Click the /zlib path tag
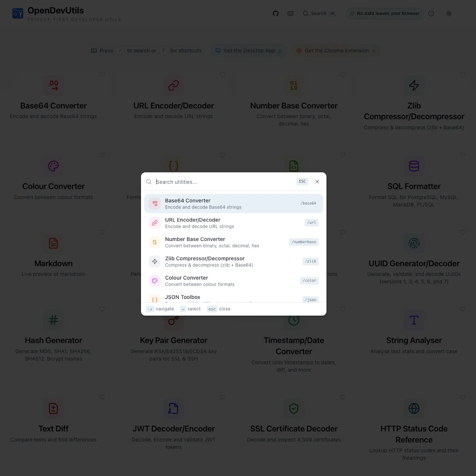The image size is (476, 476). pyautogui.click(x=311, y=261)
